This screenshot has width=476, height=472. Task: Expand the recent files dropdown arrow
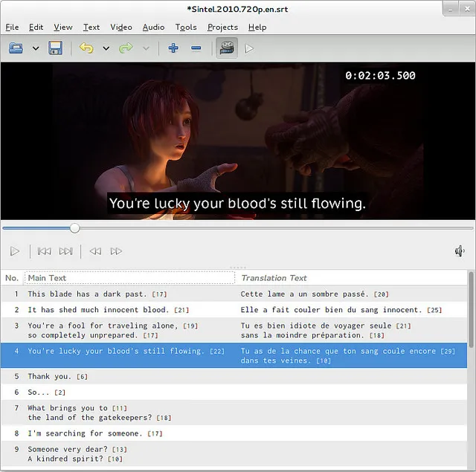(35, 48)
